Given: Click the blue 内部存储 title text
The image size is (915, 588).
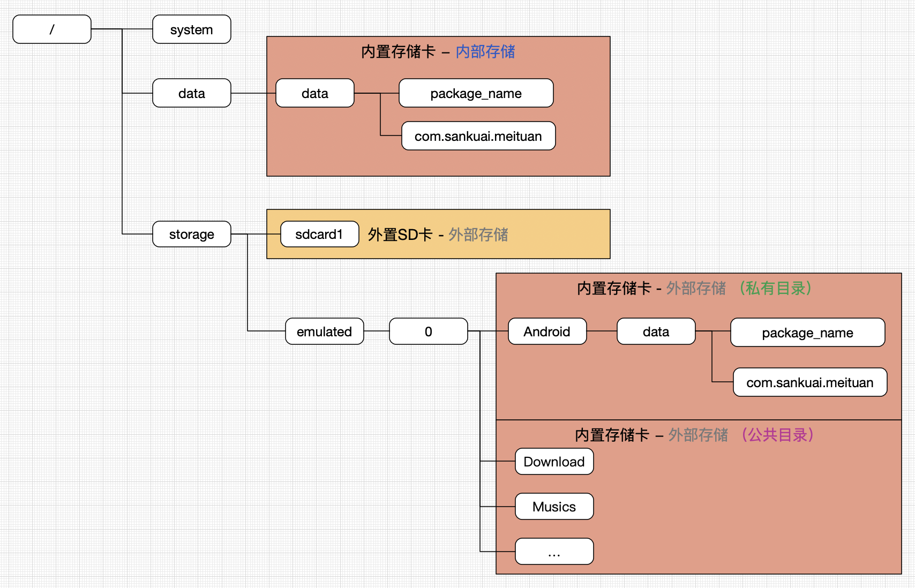Looking at the screenshot, I should click(x=485, y=51).
